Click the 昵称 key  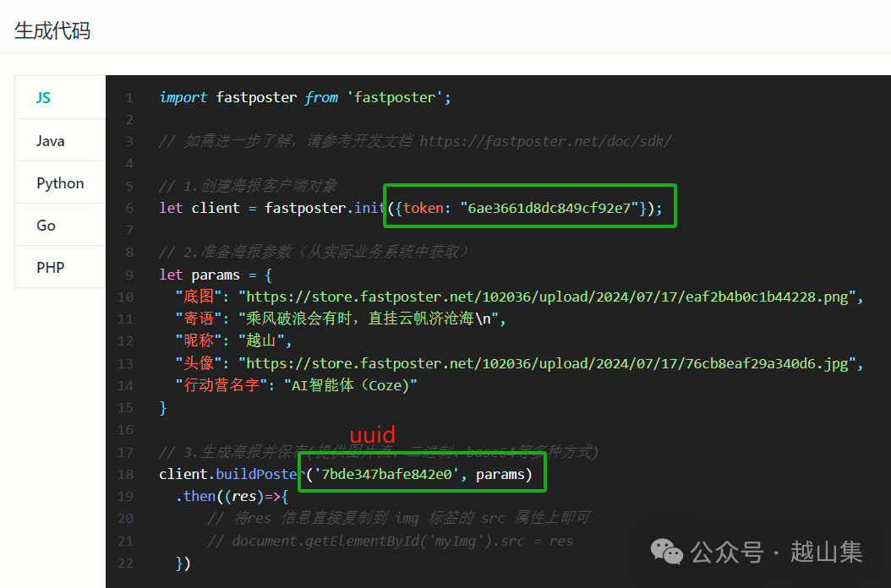point(199,340)
